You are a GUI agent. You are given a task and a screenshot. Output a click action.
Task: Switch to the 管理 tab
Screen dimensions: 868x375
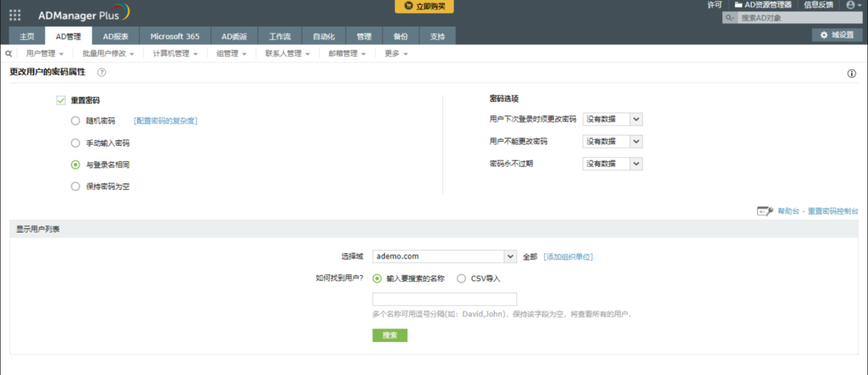pos(364,36)
